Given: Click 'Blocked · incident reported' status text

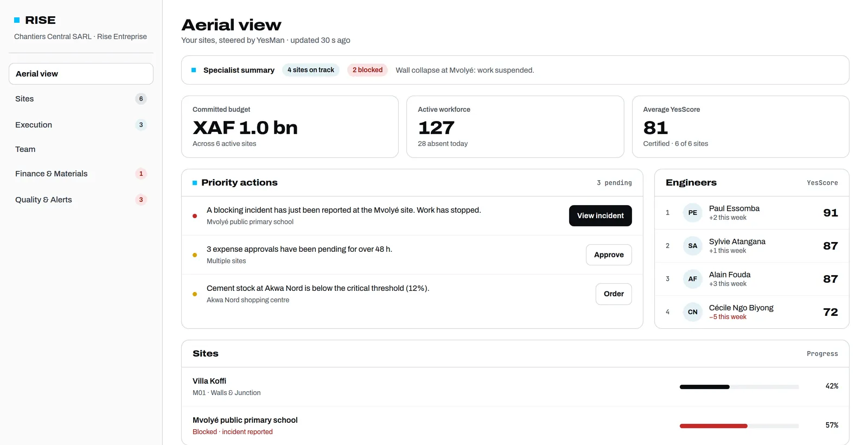Looking at the screenshot, I should pyautogui.click(x=233, y=432).
